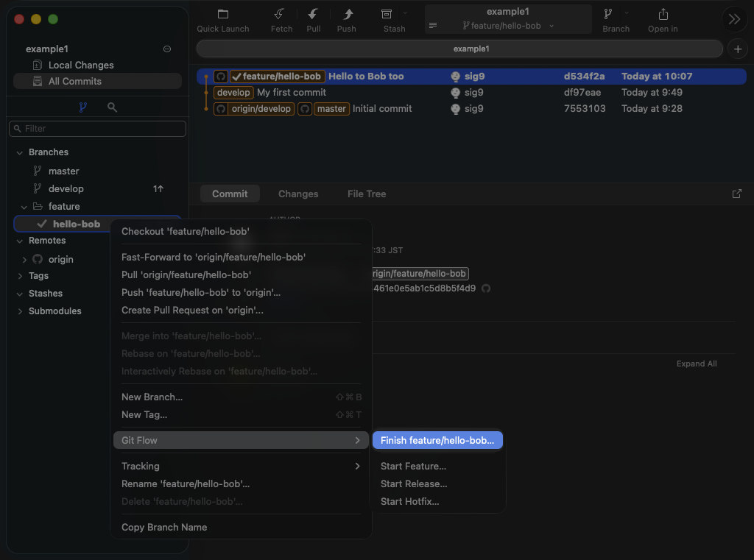Screen dimensions: 754x560
Task: Collapse the Branches section
Action: 20,152
